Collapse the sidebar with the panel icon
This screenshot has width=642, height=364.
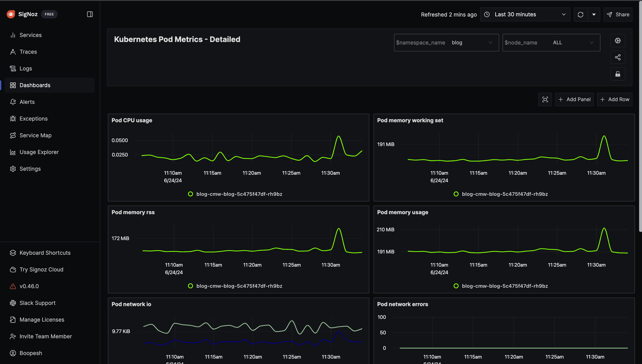(90, 14)
